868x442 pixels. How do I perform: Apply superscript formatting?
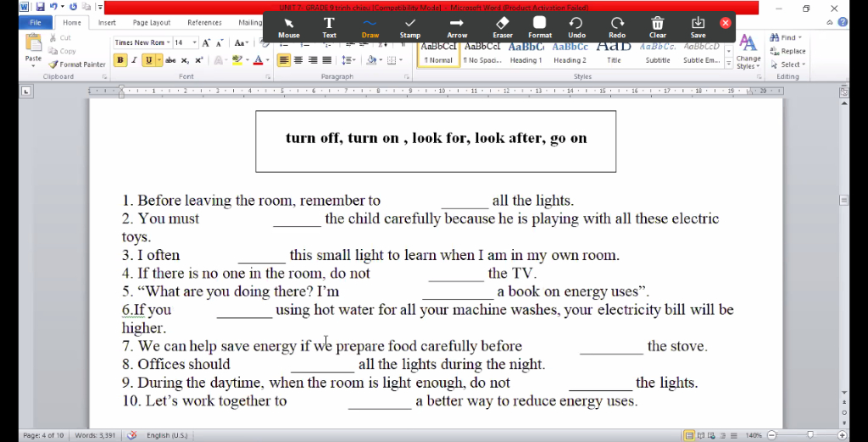(198, 60)
